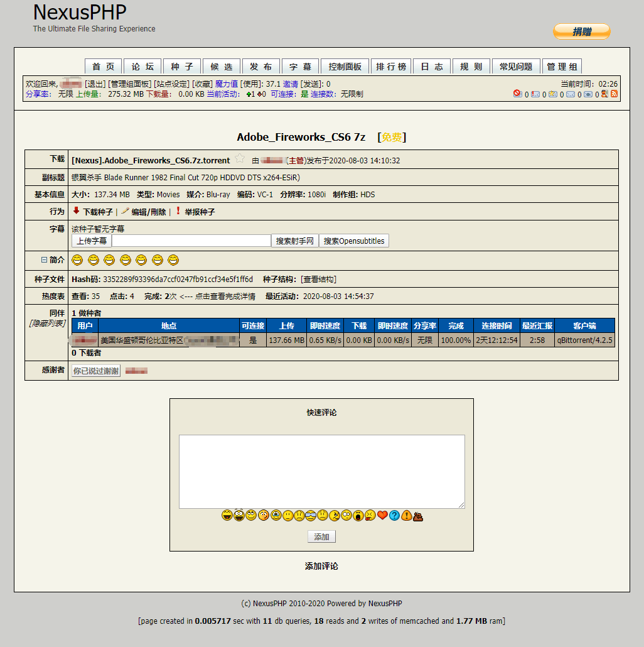The width and height of the screenshot is (644, 647).
Task: Insert the red heart emoticon
Action: [382, 515]
